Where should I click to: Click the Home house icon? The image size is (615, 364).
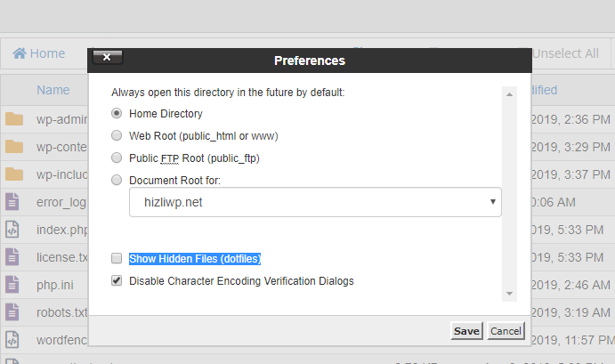(x=20, y=53)
